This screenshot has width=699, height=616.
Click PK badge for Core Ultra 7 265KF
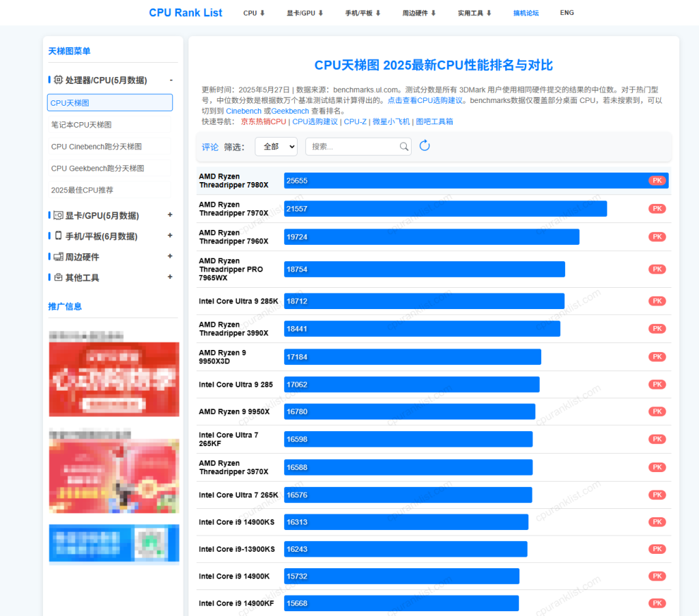coord(657,439)
